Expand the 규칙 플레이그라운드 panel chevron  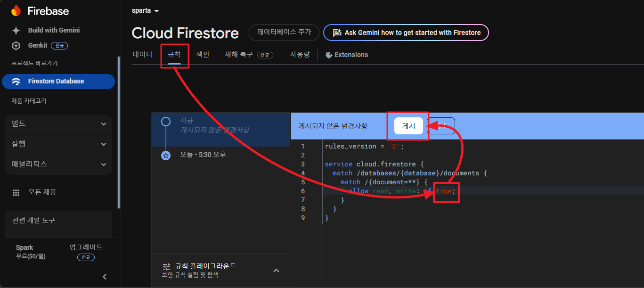pos(277,271)
